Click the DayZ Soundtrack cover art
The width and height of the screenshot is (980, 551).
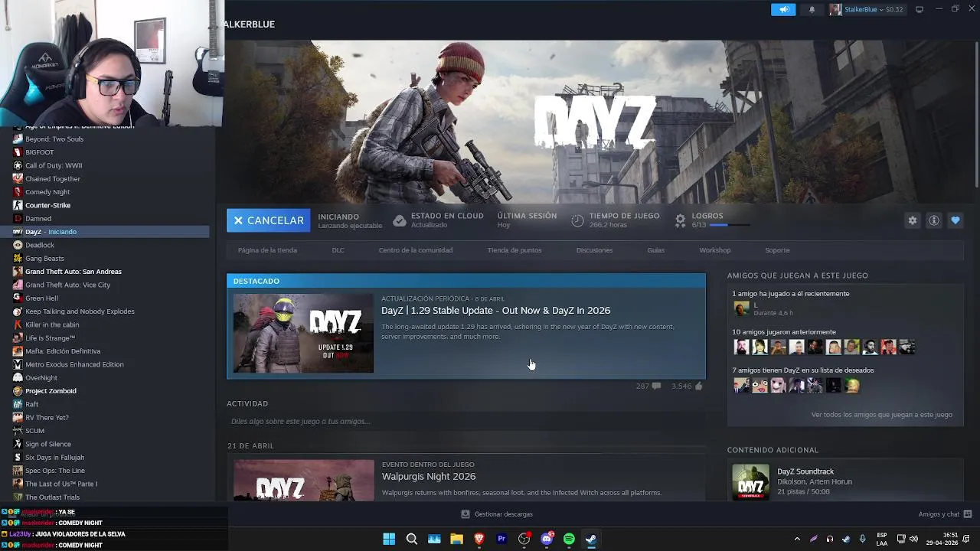pyautogui.click(x=750, y=482)
